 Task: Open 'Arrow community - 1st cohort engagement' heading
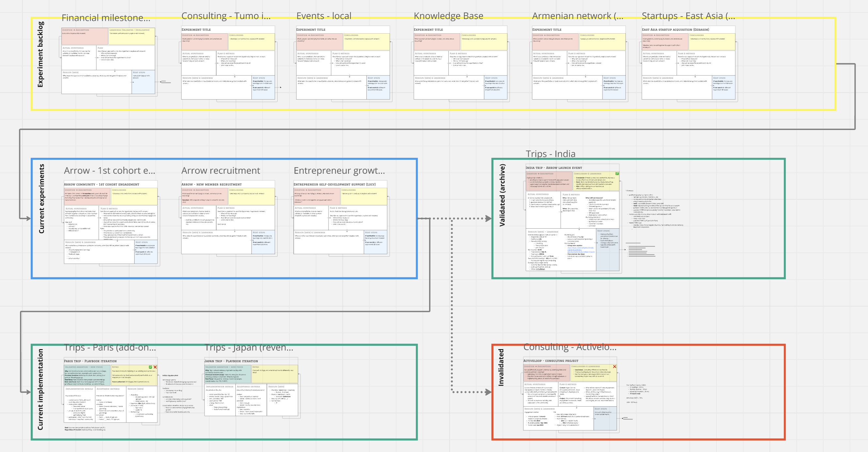[102, 185]
